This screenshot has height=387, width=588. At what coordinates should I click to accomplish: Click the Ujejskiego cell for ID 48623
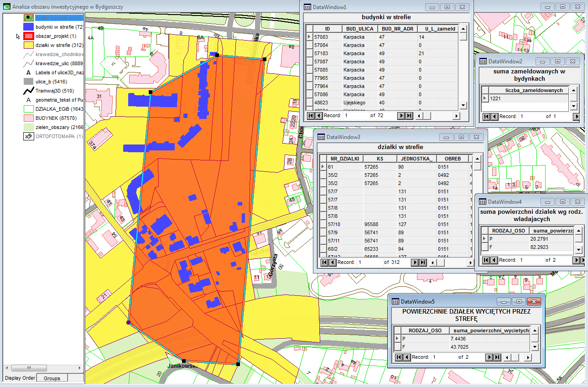[x=360, y=103]
